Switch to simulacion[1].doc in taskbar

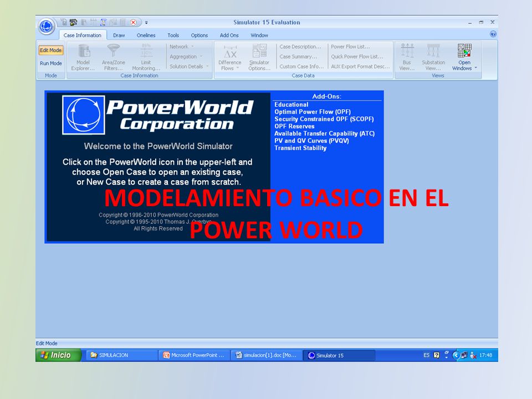(267, 355)
